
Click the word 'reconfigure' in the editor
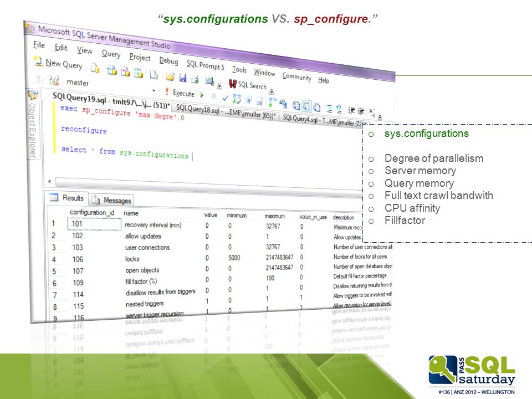coord(84,130)
